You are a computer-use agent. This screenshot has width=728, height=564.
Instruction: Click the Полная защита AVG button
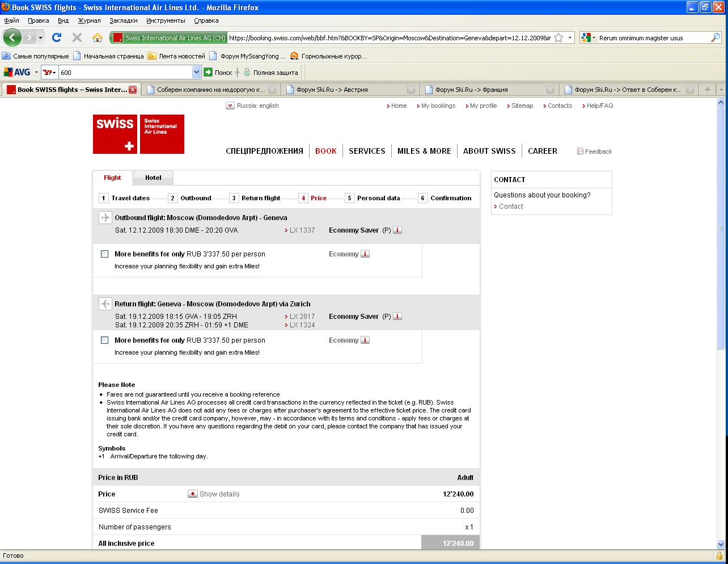(270, 72)
